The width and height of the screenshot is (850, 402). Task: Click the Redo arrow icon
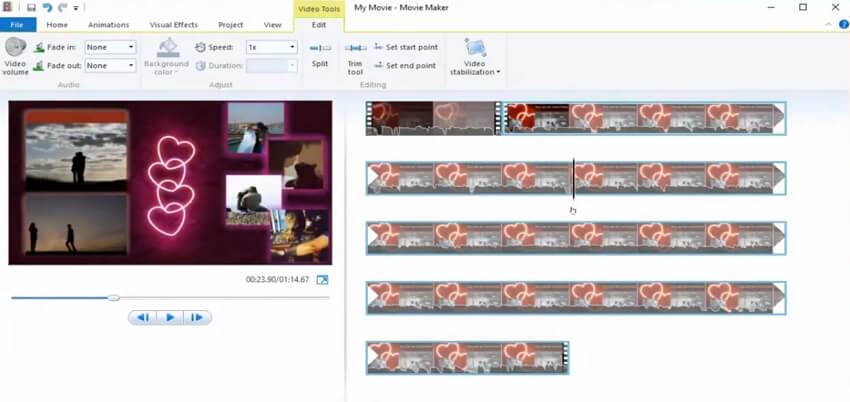coord(62,8)
